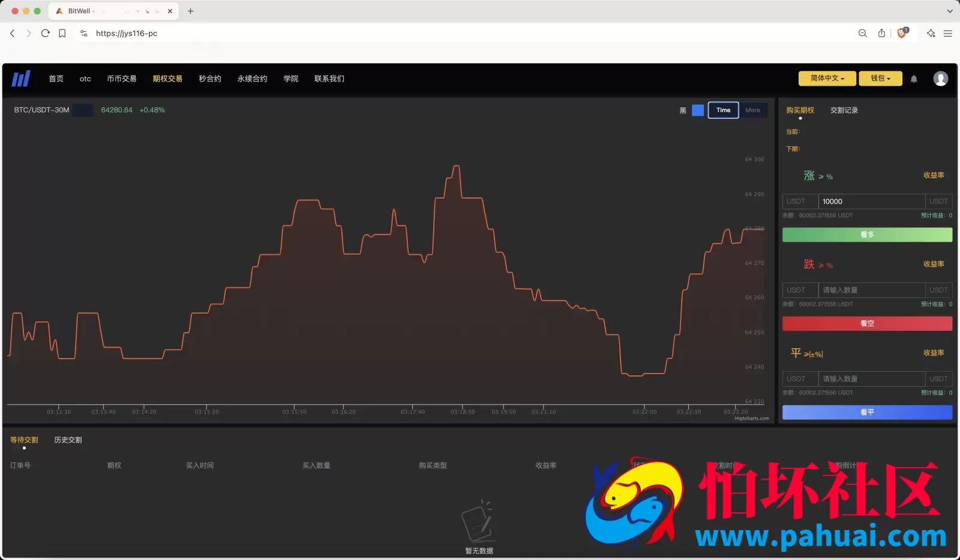Open the otc menu item
Screen dimensions: 960x560
point(85,79)
